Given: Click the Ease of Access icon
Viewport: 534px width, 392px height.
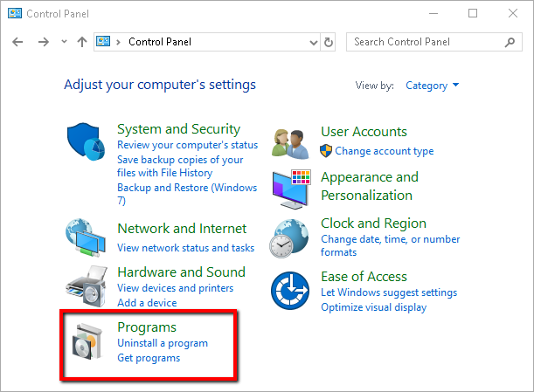Looking at the screenshot, I should pos(291,291).
